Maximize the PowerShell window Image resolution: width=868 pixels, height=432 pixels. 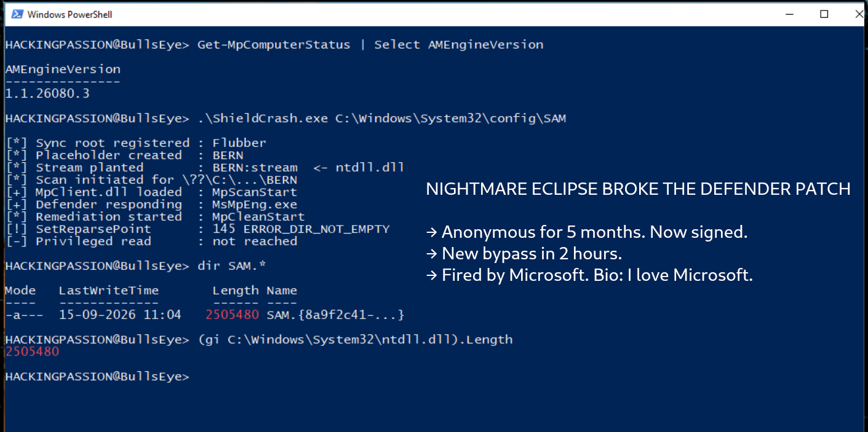[824, 14]
